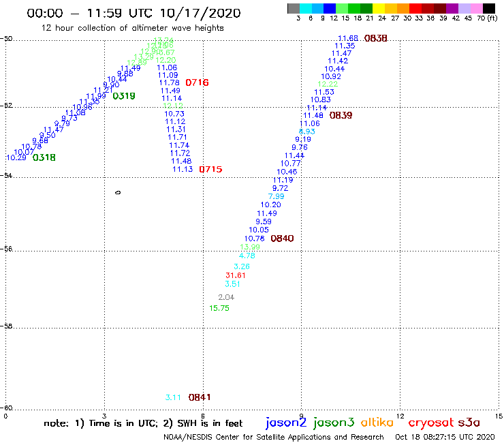Click the cyan wave height value 3.26
Viewport: 504px width, 443px height.
[x=242, y=266]
